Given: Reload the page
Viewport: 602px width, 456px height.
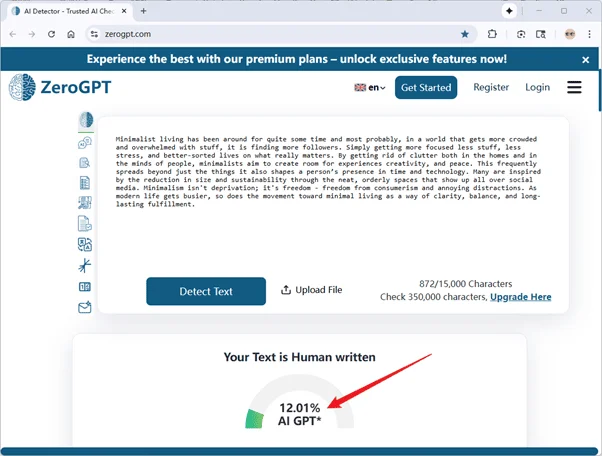Looking at the screenshot, I should (51, 34).
